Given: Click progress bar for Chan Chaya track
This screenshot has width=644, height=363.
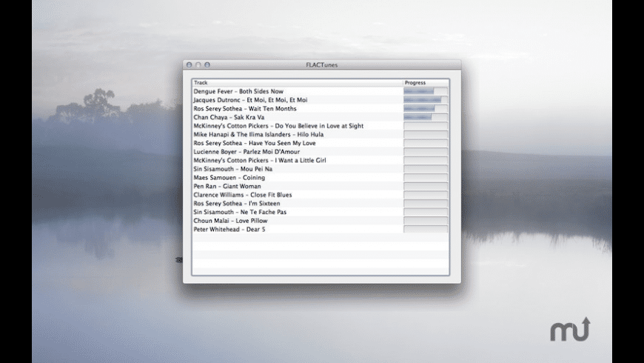Looking at the screenshot, I should pyautogui.click(x=426, y=117).
